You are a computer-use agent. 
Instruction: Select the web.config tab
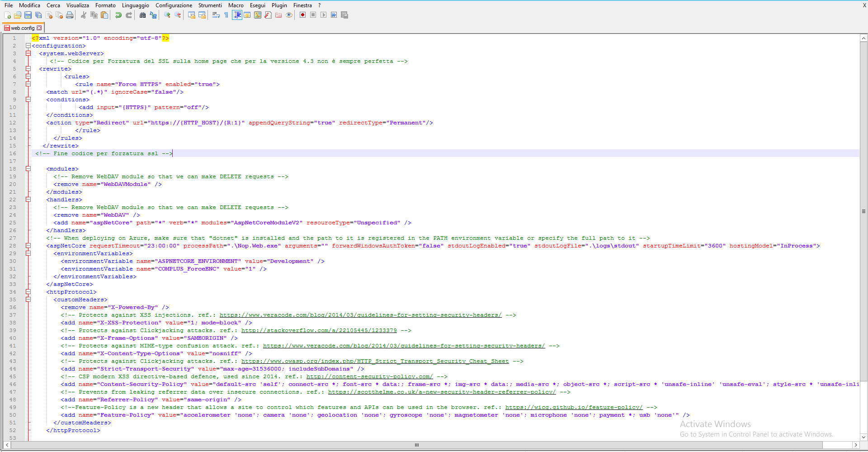point(23,28)
